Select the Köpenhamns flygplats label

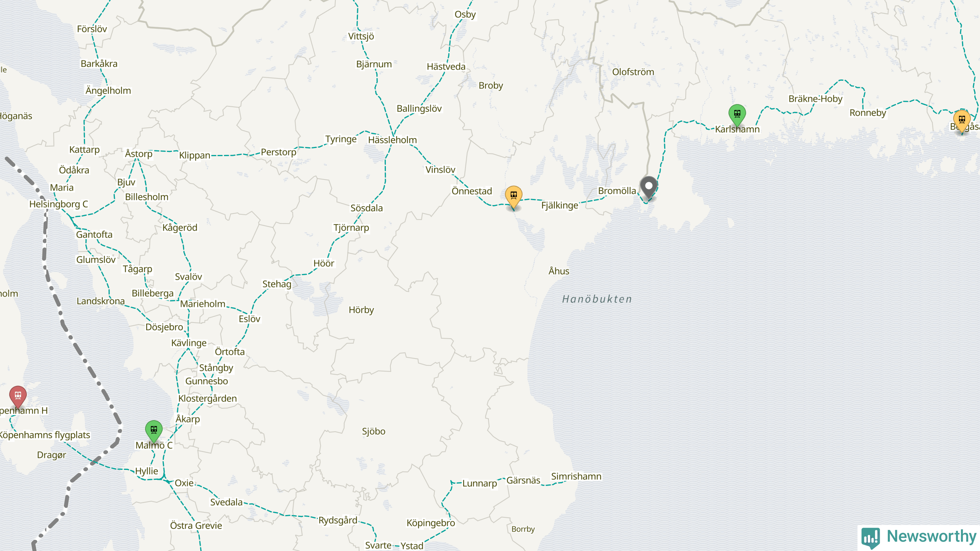tap(45, 435)
